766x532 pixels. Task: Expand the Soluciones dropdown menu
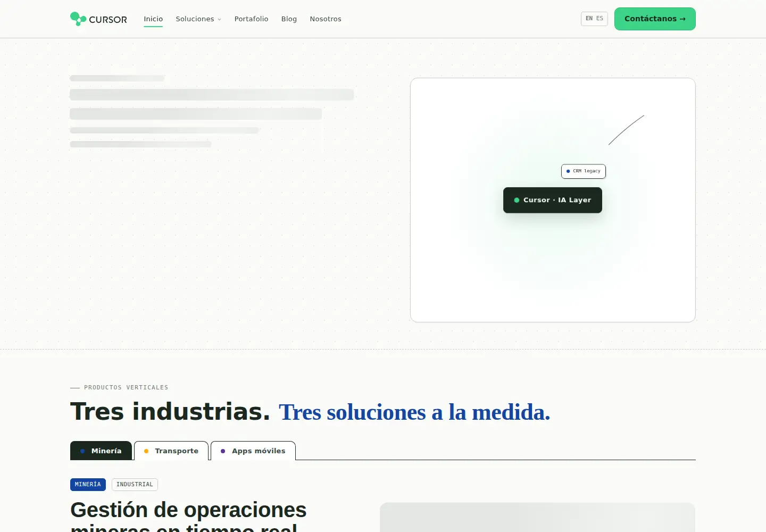(x=198, y=19)
